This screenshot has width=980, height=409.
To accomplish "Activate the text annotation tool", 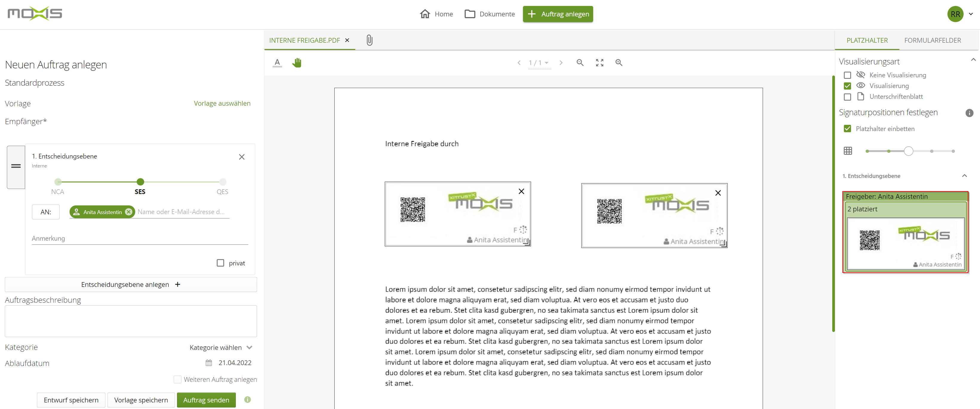I will pyautogui.click(x=277, y=62).
